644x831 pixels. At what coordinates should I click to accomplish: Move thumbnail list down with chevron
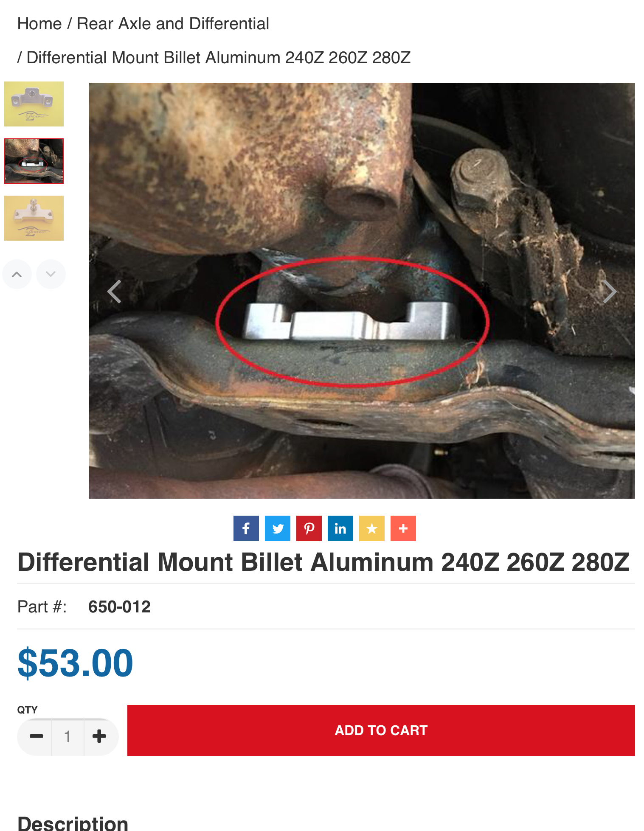[51, 274]
